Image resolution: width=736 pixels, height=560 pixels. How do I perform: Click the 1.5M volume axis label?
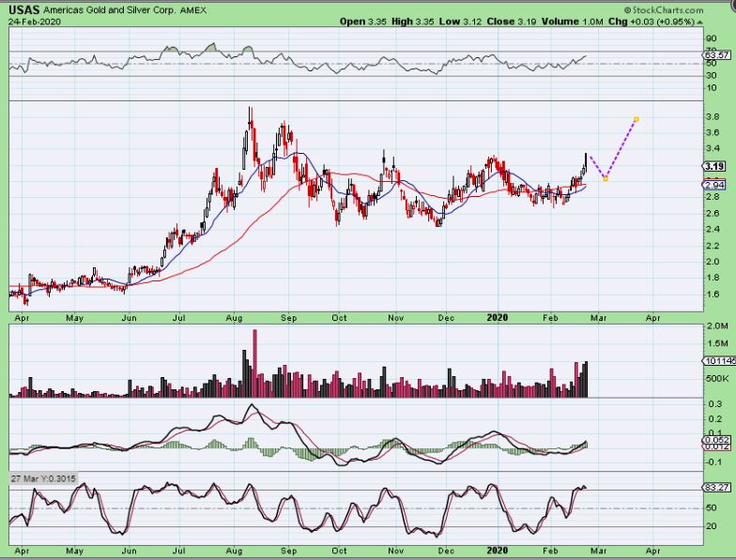[x=718, y=343]
